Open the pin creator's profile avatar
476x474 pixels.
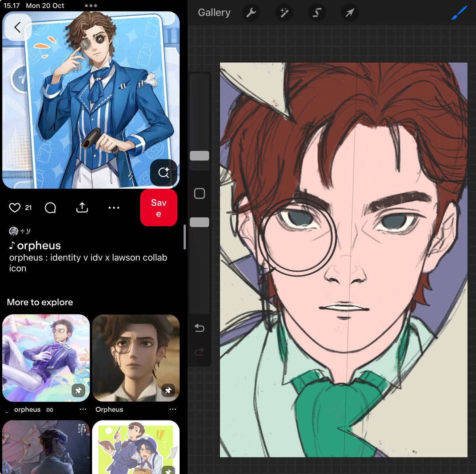(13, 231)
